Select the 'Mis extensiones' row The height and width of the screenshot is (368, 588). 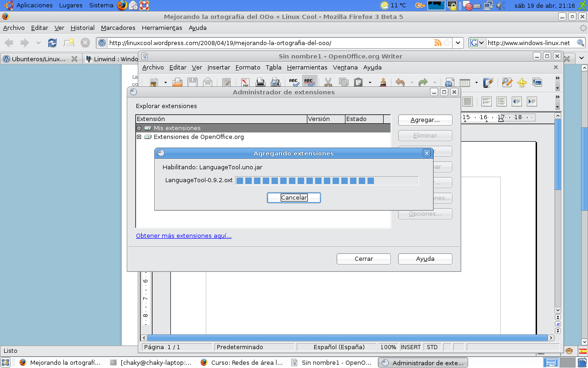pos(263,128)
